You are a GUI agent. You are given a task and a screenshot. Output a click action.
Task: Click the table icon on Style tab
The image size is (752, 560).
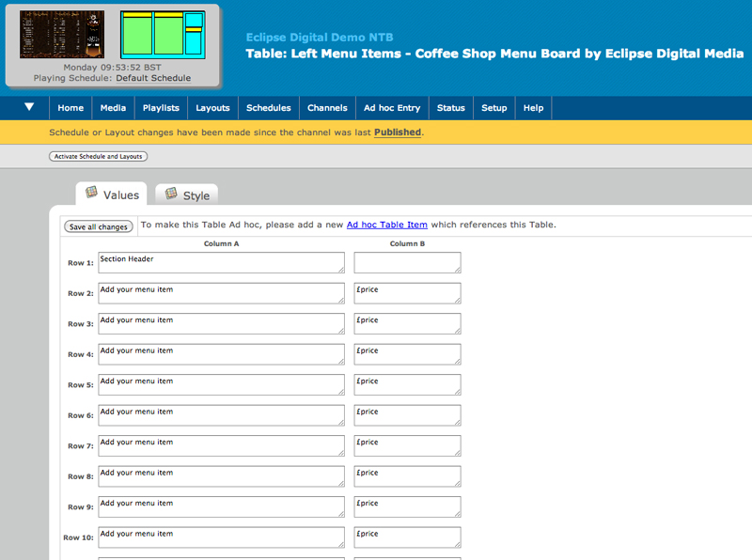(x=171, y=194)
